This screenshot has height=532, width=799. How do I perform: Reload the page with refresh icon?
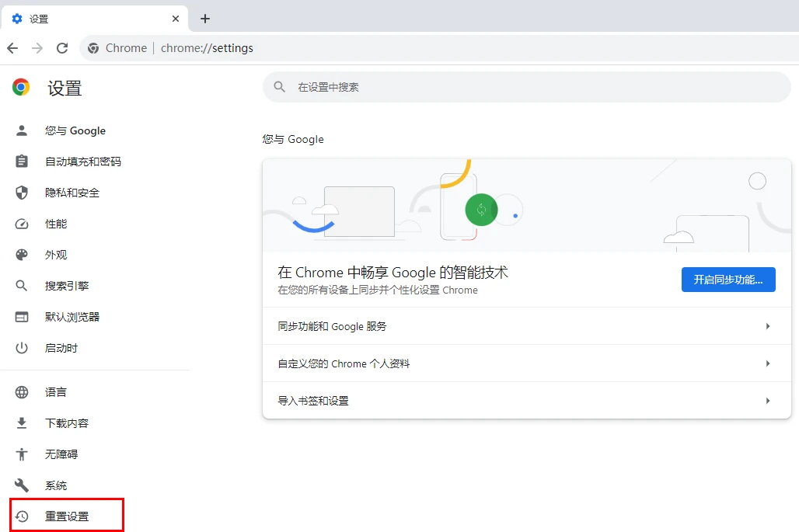coord(62,48)
